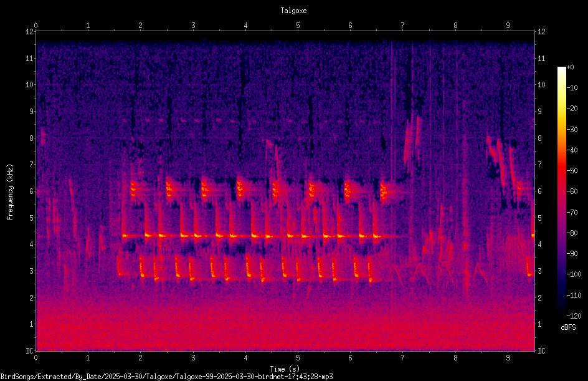Click the -20 value on color scale
The height and width of the screenshot is (381, 588).
click(x=572, y=109)
